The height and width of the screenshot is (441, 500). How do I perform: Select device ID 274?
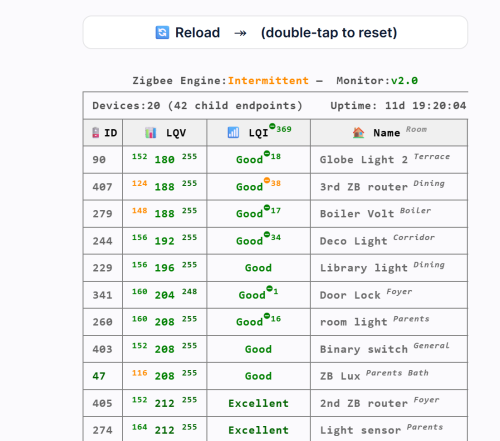click(102, 430)
